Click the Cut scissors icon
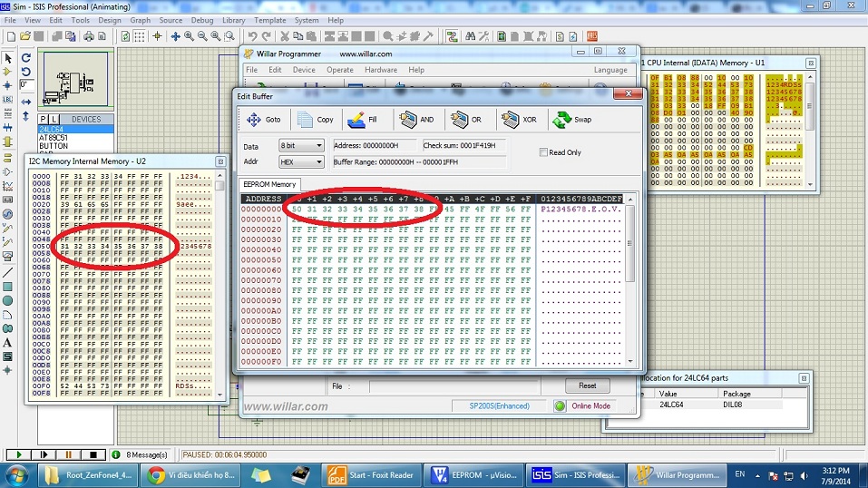Viewport: 868px width, 488px height. click(x=285, y=36)
